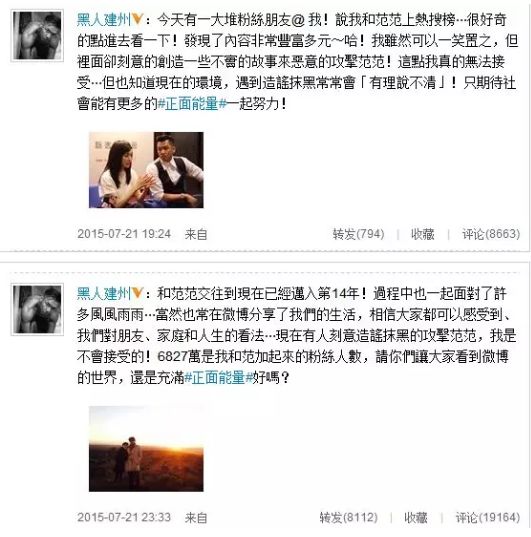Click the username 黑人建州 in the second post
Image resolution: width=531 pixels, height=537 pixels.
tap(104, 294)
